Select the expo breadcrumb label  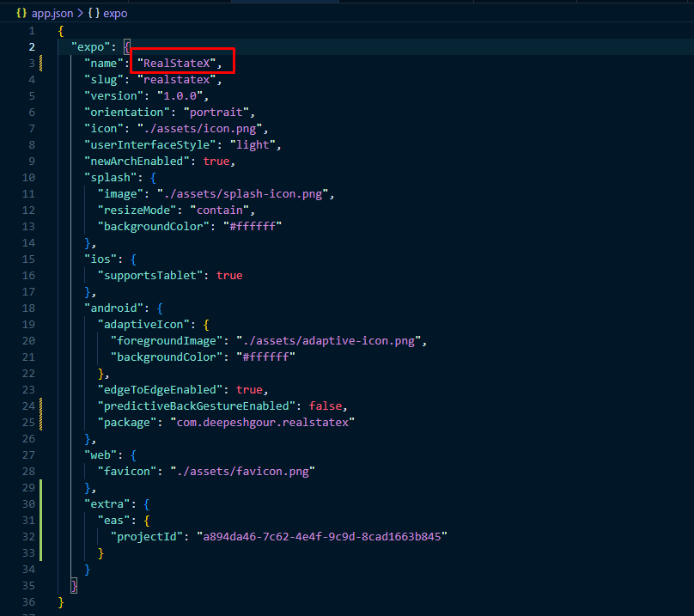pyautogui.click(x=115, y=14)
